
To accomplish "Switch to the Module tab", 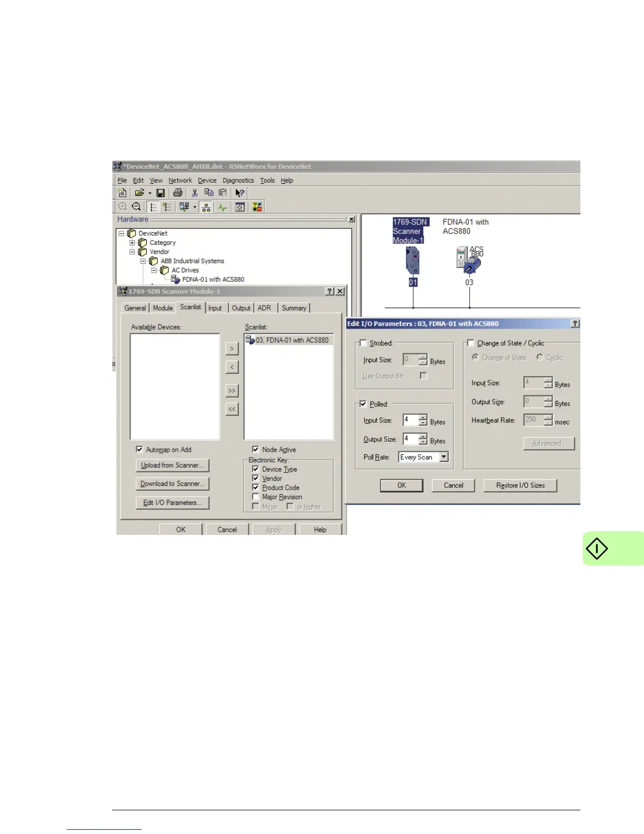I will [x=163, y=308].
